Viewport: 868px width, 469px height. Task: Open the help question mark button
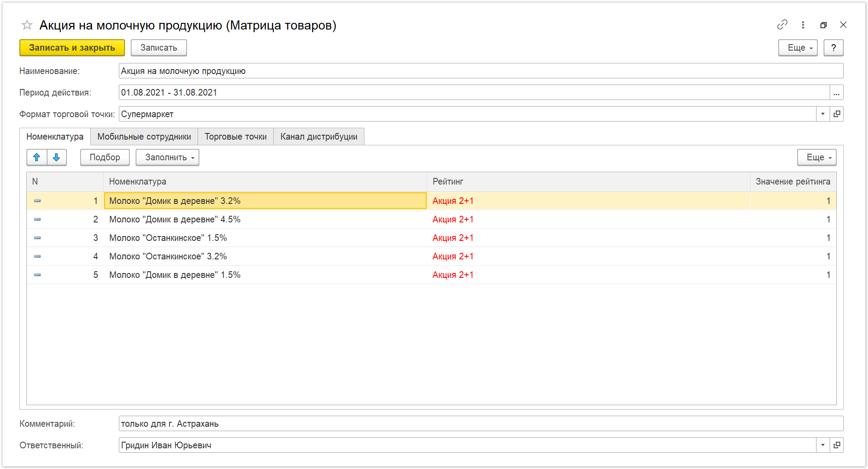833,48
